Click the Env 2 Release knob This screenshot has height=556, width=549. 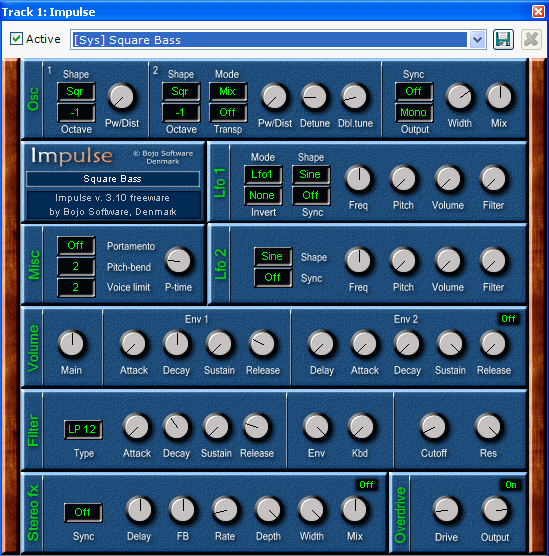click(493, 344)
